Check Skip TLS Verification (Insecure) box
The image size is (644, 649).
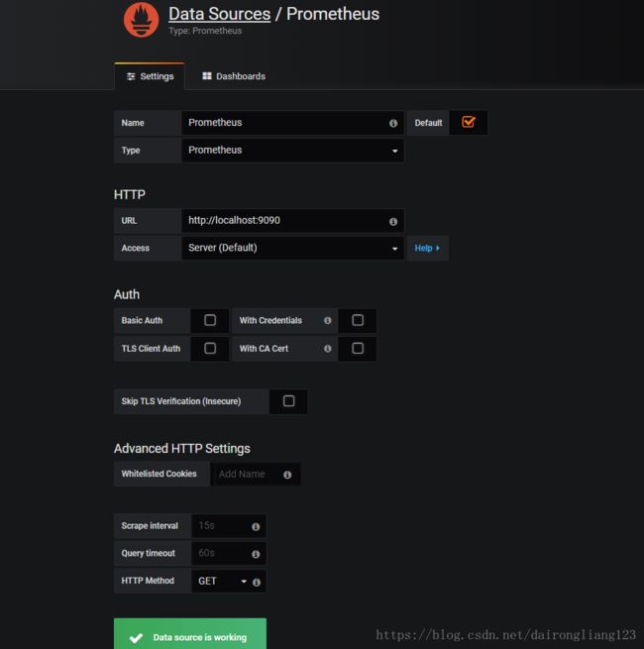[288, 400]
